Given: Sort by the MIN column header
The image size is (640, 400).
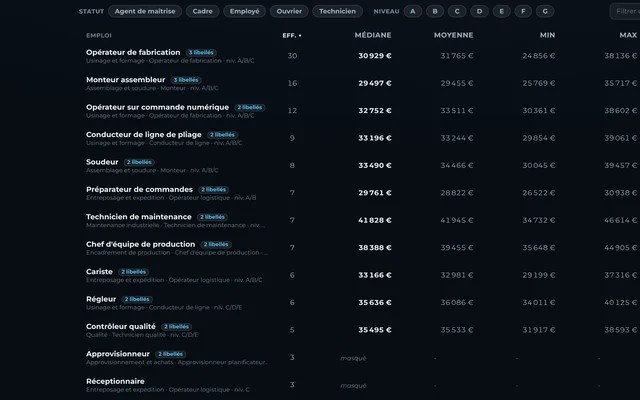Looking at the screenshot, I should pos(547,35).
